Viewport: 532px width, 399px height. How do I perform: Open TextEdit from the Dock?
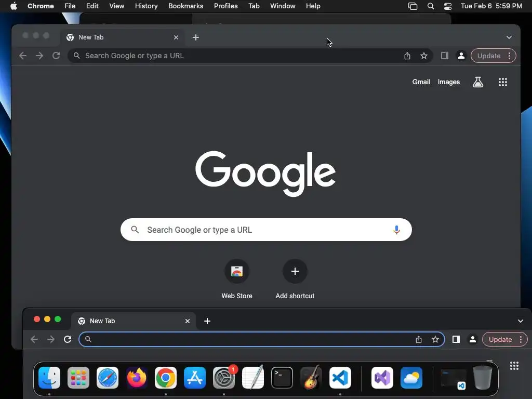point(253,377)
